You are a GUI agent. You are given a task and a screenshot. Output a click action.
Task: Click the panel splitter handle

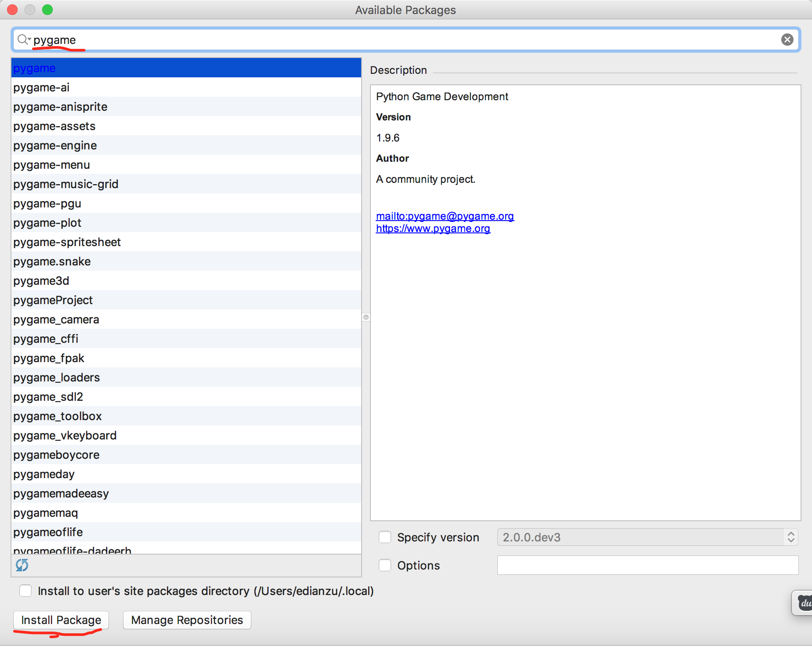pyautogui.click(x=366, y=317)
